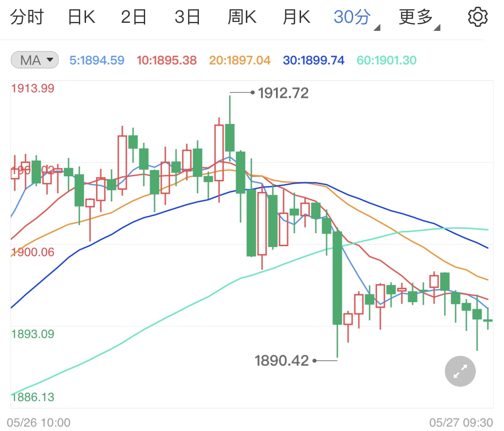Screen dimensions: 504x431
Task: Toggle the MA30 line via 30:1899.74 label
Action: tap(313, 60)
